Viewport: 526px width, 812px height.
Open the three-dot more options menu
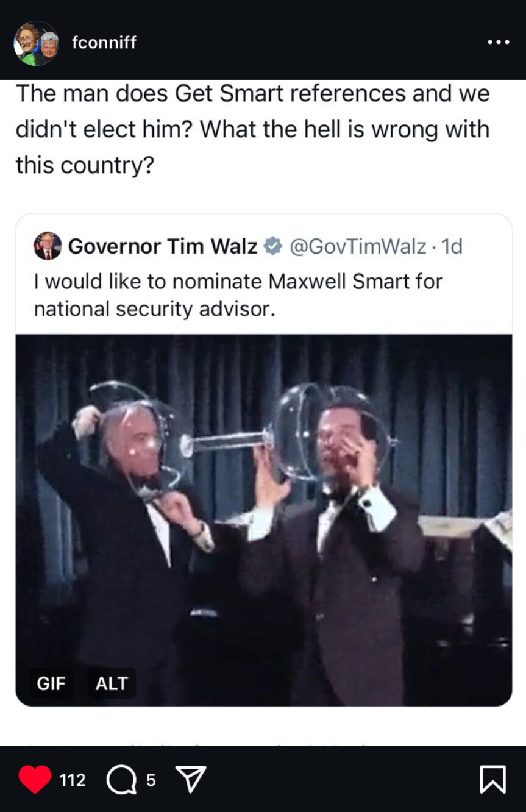(499, 43)
